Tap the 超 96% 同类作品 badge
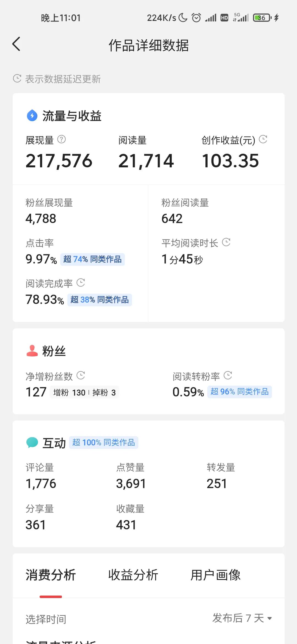The image size is (297, 644). (240, 392)
